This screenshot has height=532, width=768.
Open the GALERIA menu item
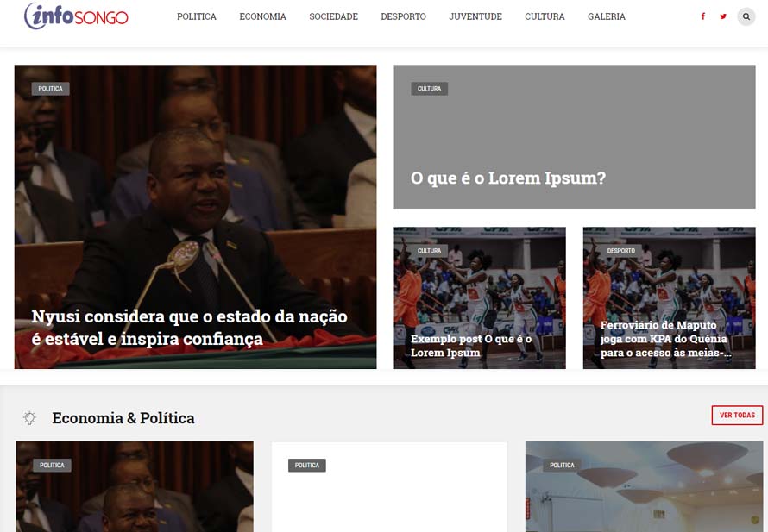607,16
